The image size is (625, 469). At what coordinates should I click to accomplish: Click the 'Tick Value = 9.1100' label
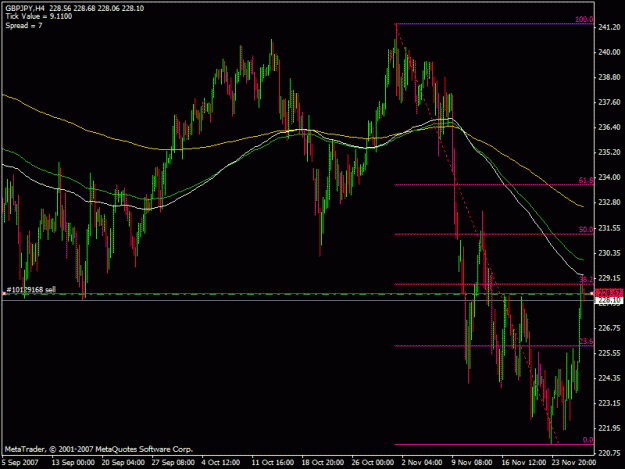click(39, 17)
